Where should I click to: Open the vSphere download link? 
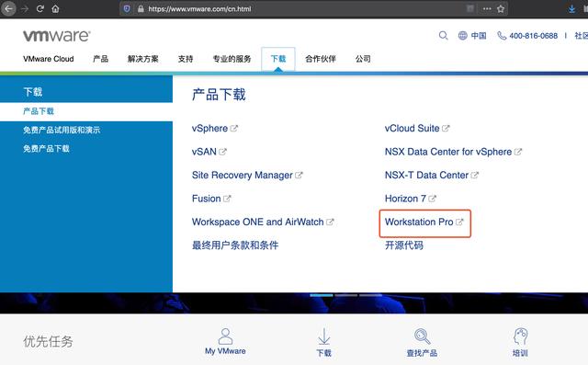(209, 129)
